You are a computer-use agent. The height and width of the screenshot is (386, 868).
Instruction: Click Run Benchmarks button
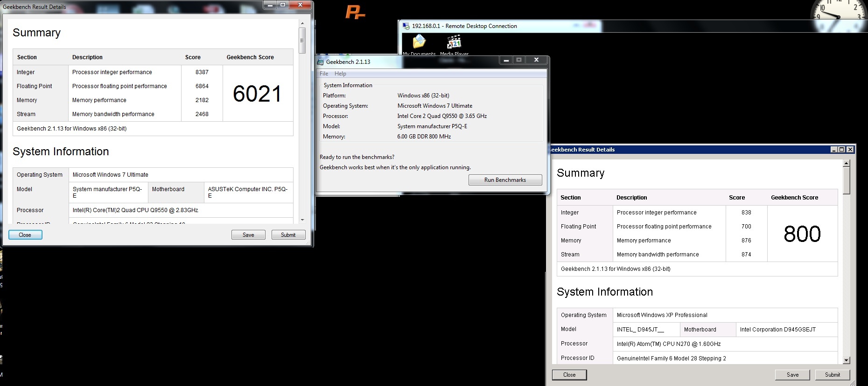point(505,180)
